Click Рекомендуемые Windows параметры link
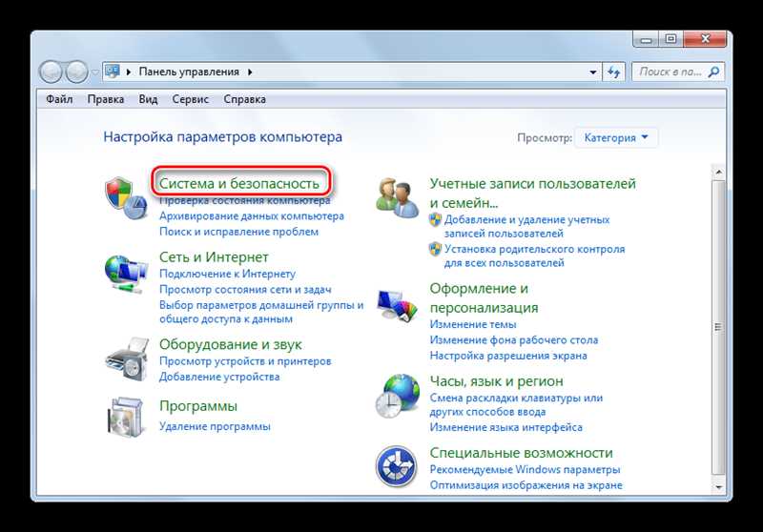763x532 pixels. 526,470
